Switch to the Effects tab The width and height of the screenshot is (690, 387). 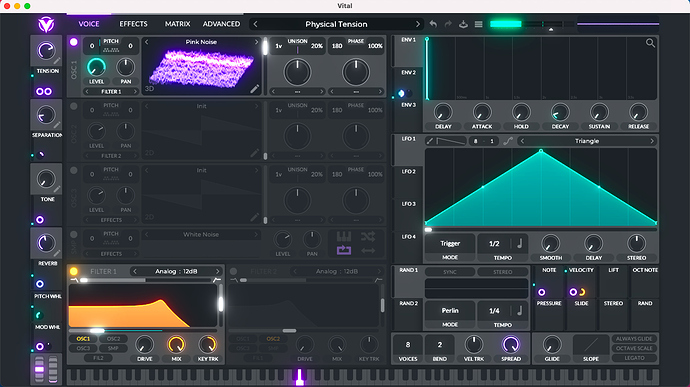[133, 24]
